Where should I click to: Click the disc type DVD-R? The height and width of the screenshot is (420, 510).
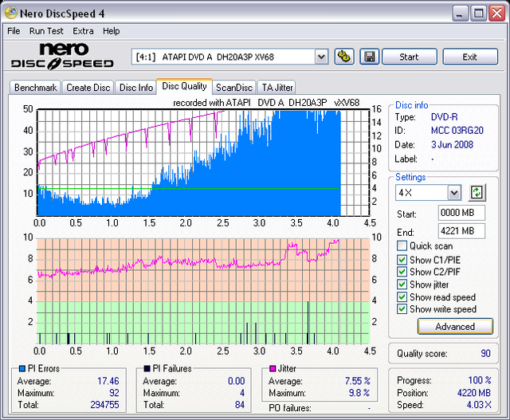(x=444, y=117)
